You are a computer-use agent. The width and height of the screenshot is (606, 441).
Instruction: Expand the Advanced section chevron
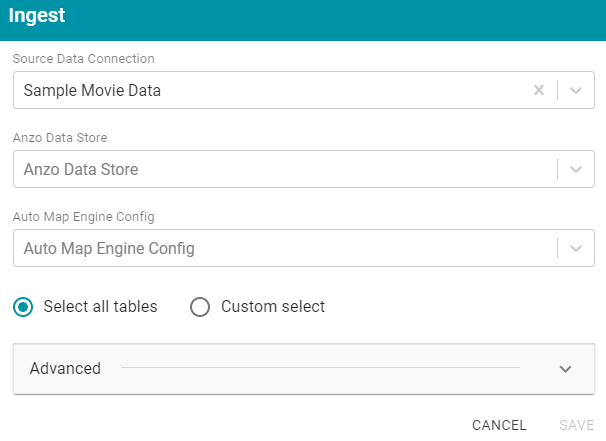coord(565,369)
